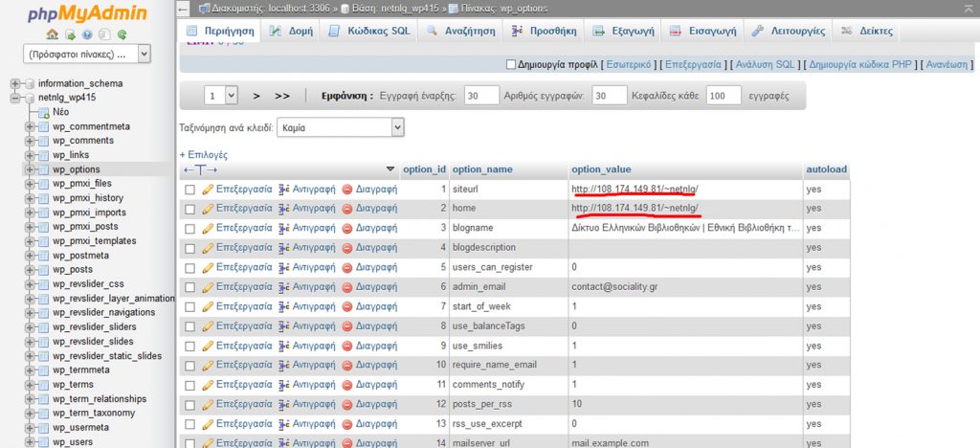The image size is (980, 448).
Task: Go to next page with > button
Action: click(x=256, y=96)
